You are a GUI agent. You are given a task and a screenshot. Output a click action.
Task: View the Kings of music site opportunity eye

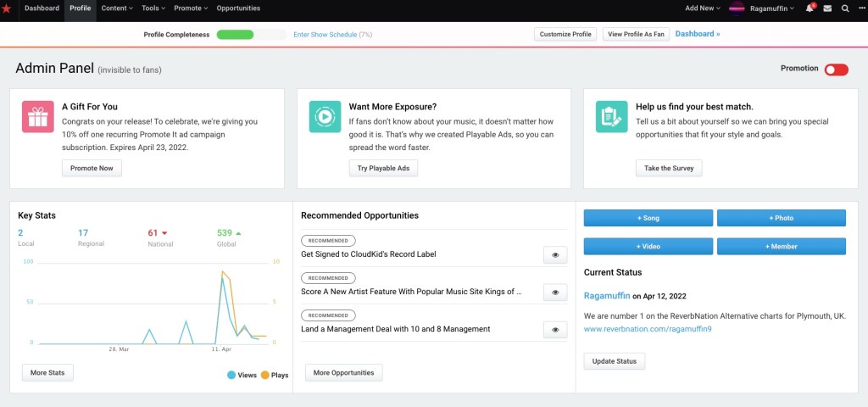[x=554, y=292]
